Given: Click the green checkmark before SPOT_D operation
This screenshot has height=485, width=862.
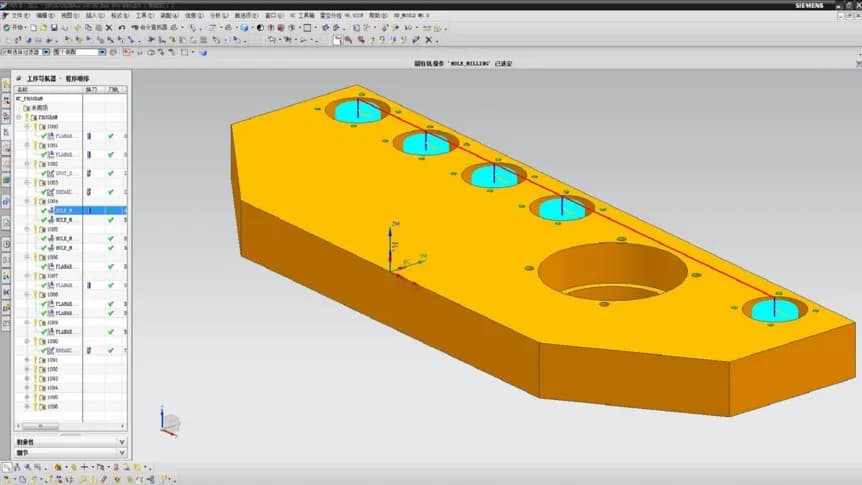Looking at the screenshot, I should 44,173.
